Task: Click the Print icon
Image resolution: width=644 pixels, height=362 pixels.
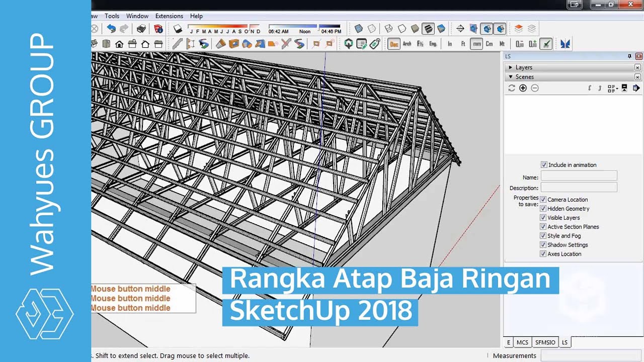Action: click(141, 29)
